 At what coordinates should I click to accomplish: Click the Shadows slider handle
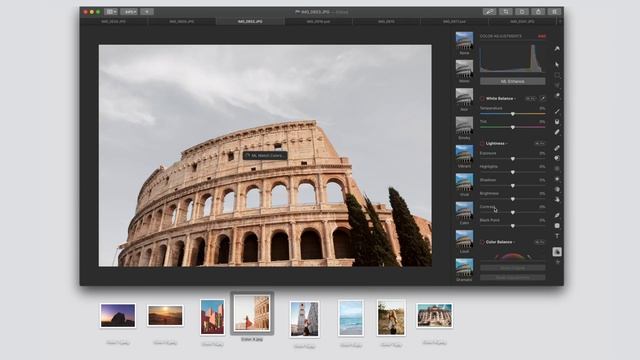pyautogui.click(x=513, y=186)
